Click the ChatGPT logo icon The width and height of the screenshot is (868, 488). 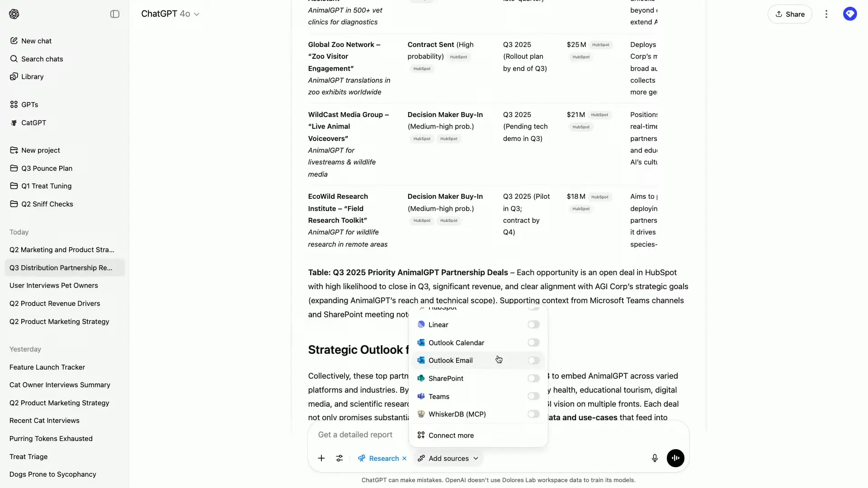[14, 14]
